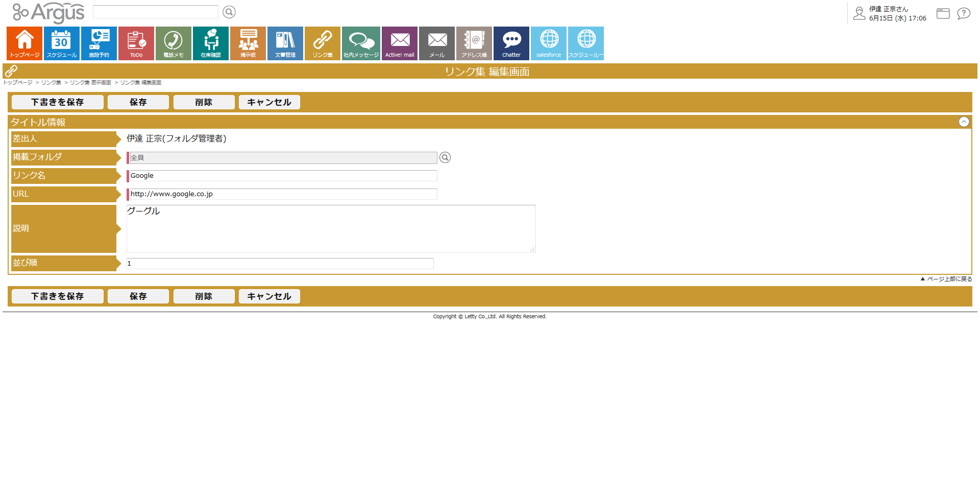Click the top 削除 button

click(x=204, y=102)
